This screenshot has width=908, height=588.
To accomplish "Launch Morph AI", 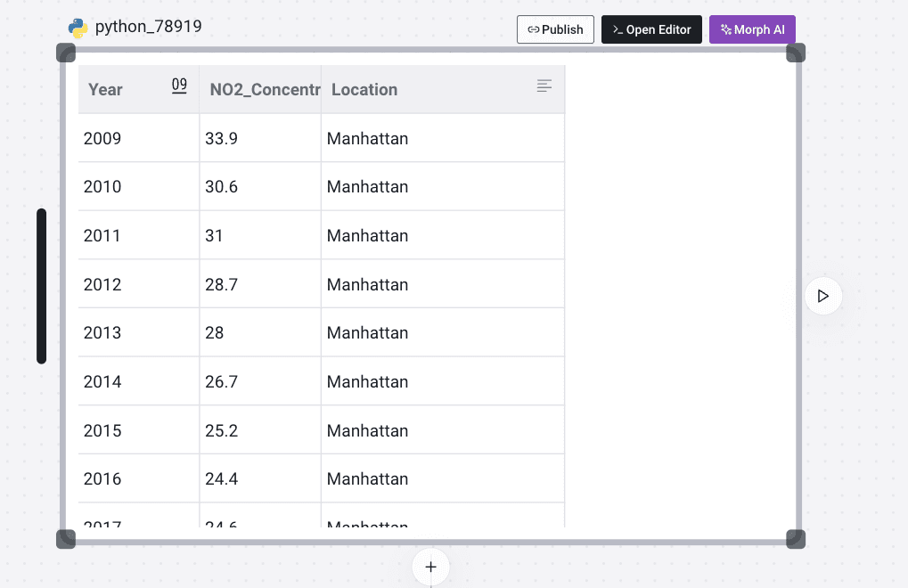I will coord(752,29).
